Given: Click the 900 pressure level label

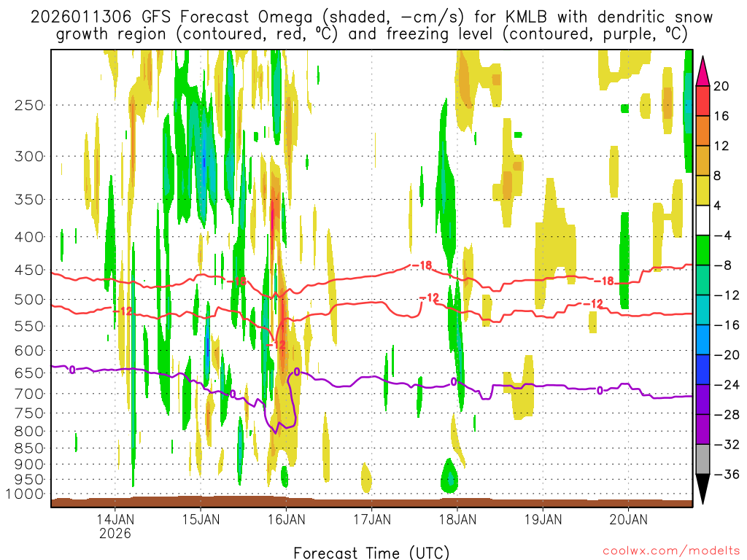Looking at the screenshot, I should pyautogui.click(x=29, y=464).
